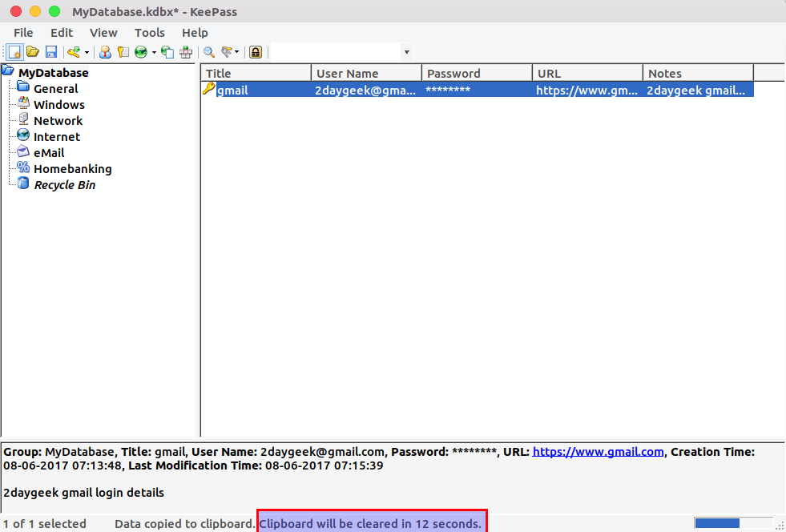
Task: Click the clipboard countdown progress bar
Action: [733, 523]
